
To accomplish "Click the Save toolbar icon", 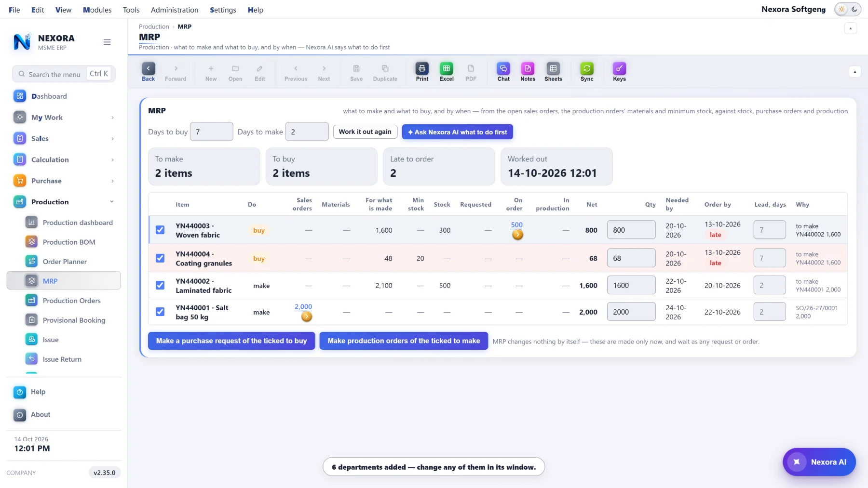I will tap(356, 72).
